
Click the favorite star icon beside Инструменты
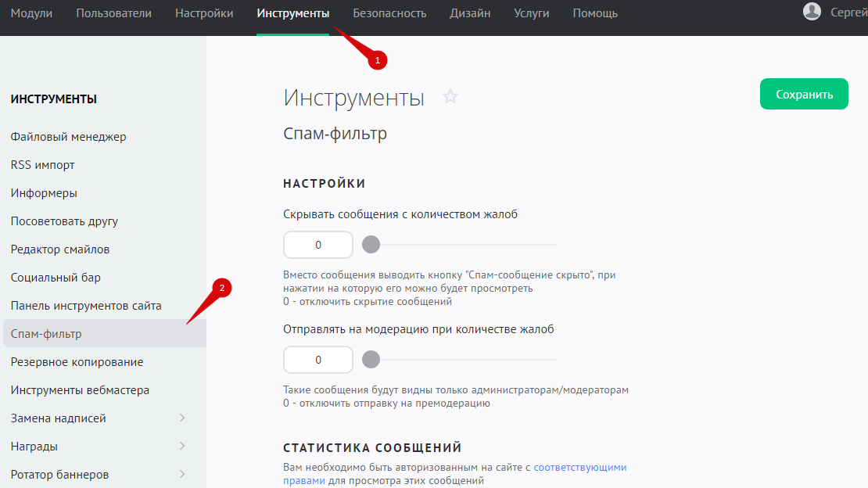pos(450,97)
